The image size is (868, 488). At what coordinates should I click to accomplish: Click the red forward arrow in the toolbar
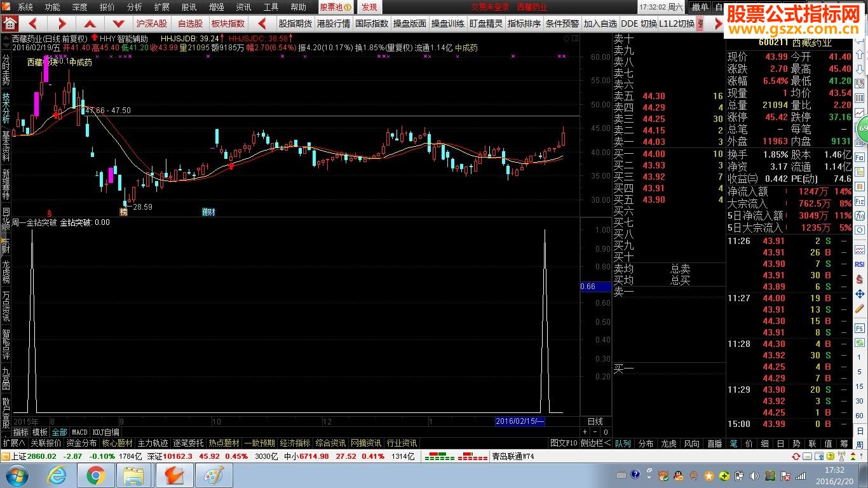(62, 24)
